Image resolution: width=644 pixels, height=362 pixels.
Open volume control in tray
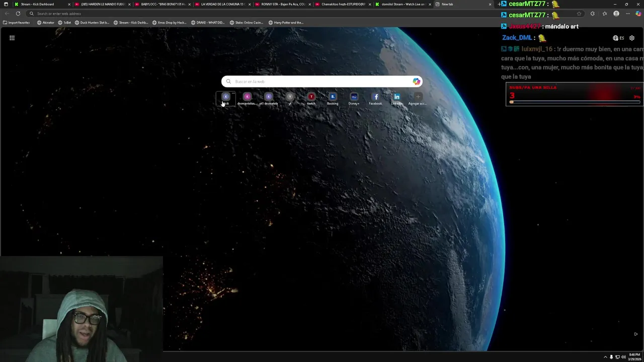[x=623, y=357]
